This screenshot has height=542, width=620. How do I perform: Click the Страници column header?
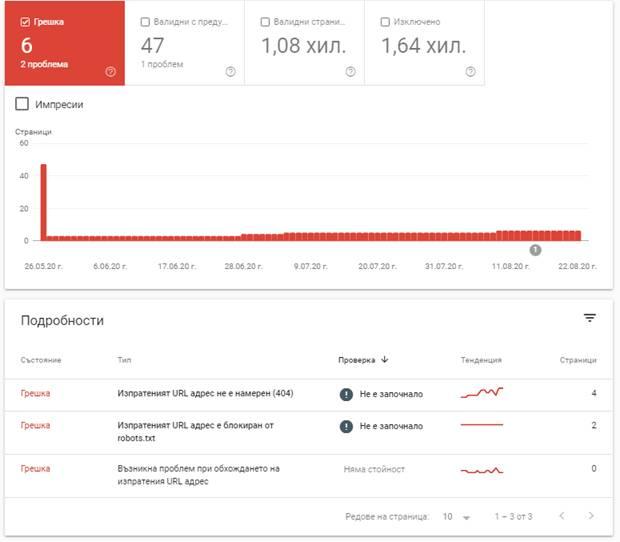[x=578, y=360]
